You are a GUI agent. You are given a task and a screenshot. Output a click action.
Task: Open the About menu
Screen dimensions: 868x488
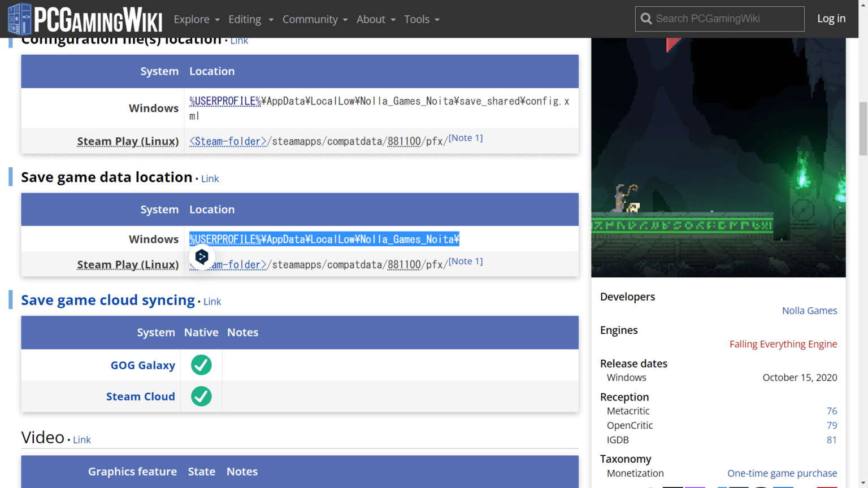click(x=376, y=19)
